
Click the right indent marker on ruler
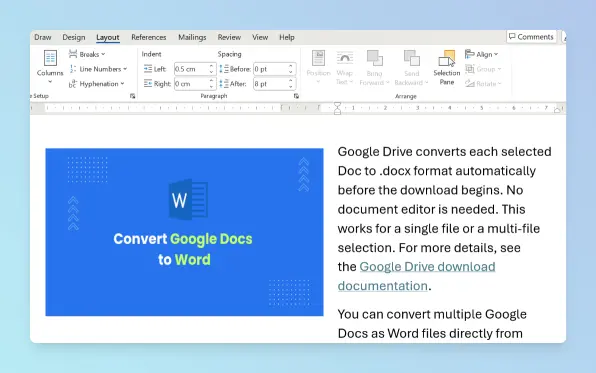[557, 110]
